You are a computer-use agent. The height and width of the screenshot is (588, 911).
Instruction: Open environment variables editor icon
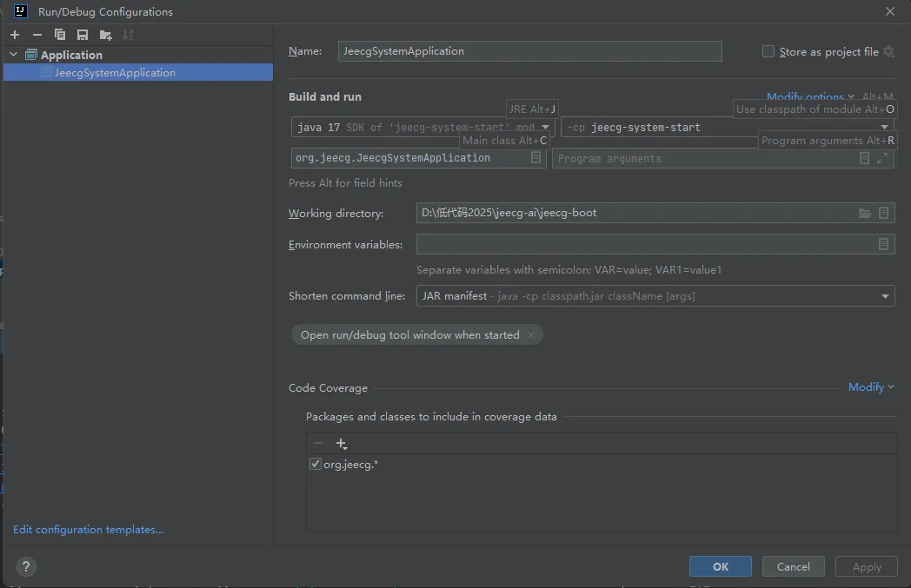(x=883, y=245)
